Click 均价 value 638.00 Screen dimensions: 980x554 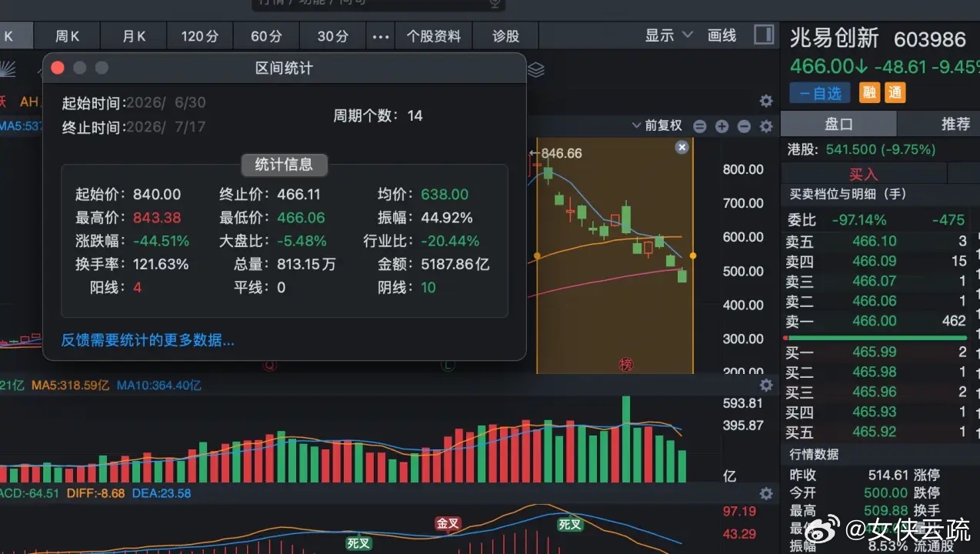tap(445, 195)
